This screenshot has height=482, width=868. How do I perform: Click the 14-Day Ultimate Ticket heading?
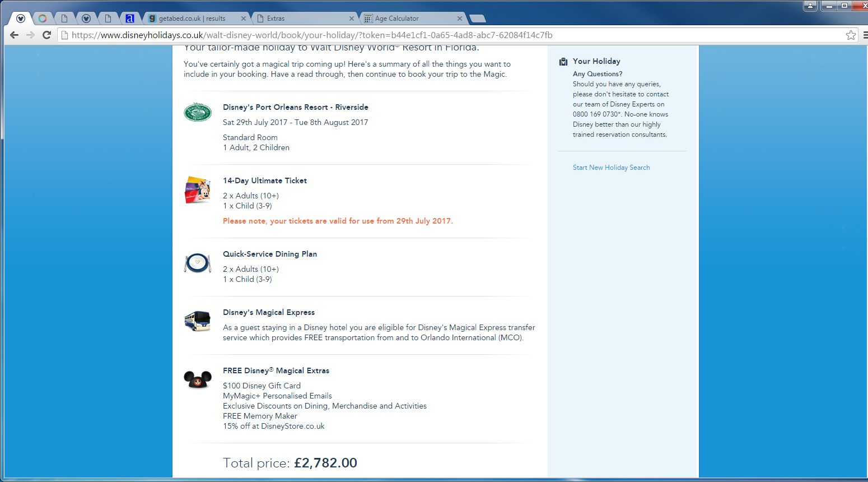click(265, 180)
